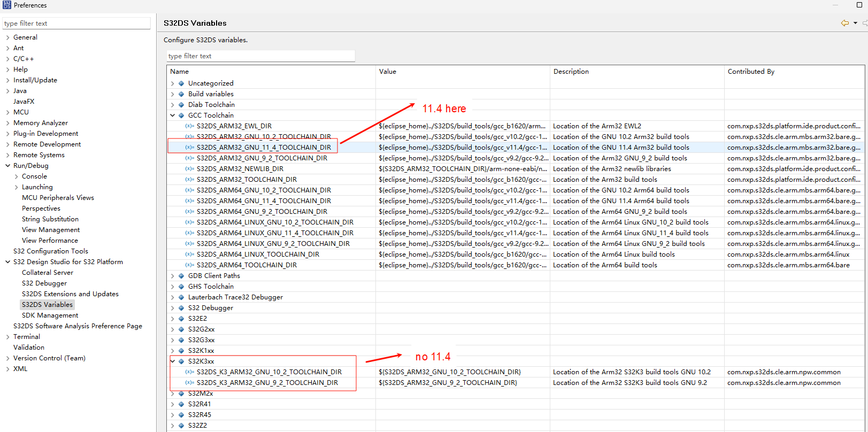Select the S32DS_ARM64_GNU_11_4_TOOLCHAIN_DIR variable row
Image resolution: width=868 pixels, height=432 pixels.
point(516,201)
